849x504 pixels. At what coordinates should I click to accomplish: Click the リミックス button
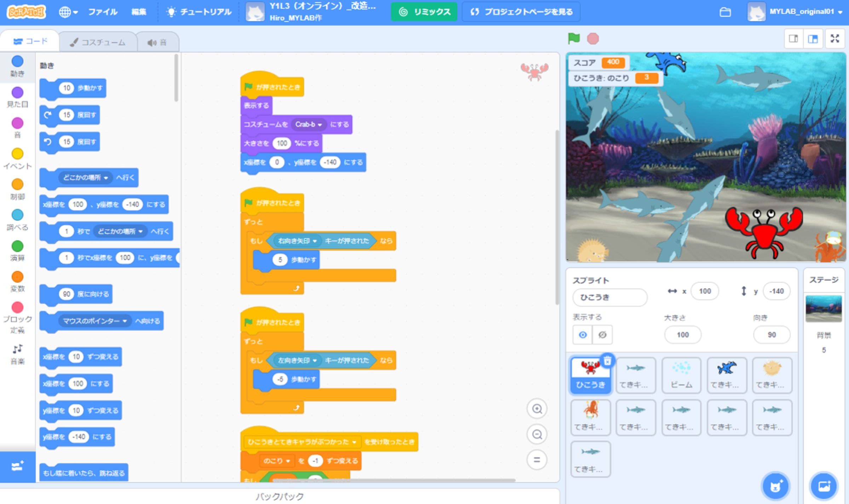pos(424,12)
